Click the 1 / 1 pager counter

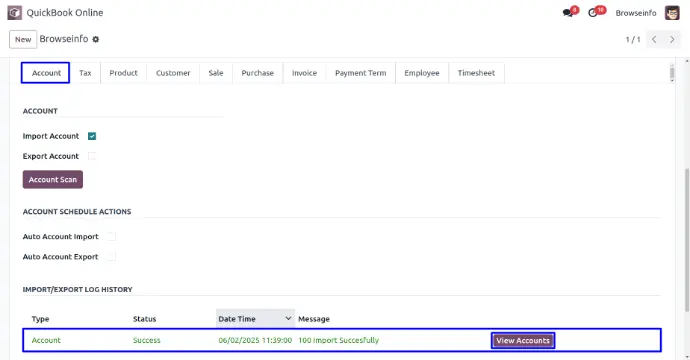(633, 40)
